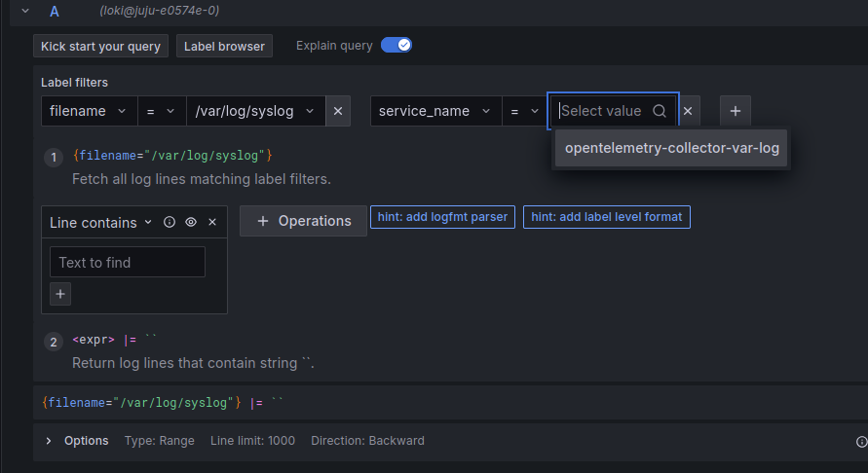Click search icon in Select value box
The width and height of the screenshot is (868, 473).
660,111
